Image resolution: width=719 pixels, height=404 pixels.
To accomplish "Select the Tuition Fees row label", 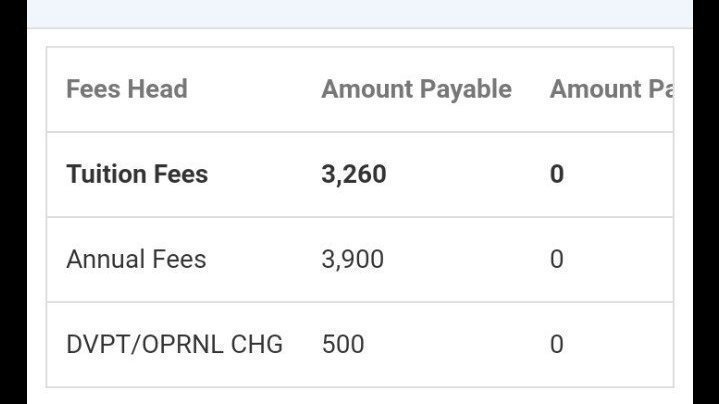I will pyautogui.click(x=137, y=174).
